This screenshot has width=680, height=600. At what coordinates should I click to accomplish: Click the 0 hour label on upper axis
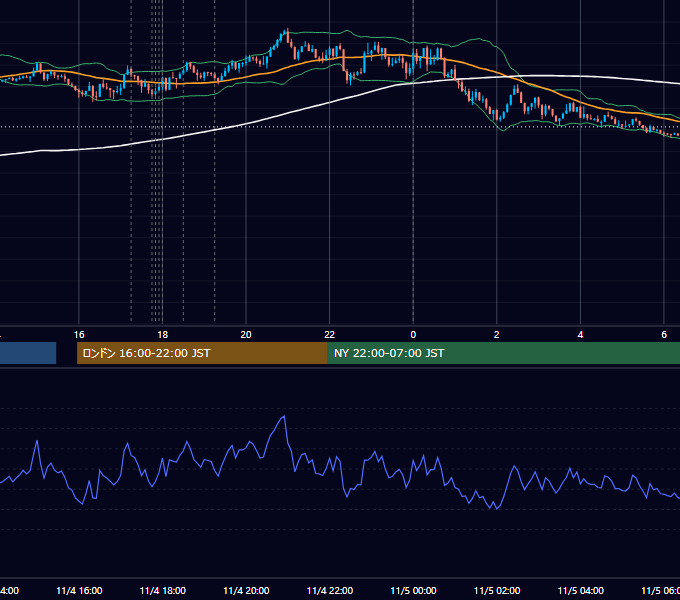click(x=413, y=335)
